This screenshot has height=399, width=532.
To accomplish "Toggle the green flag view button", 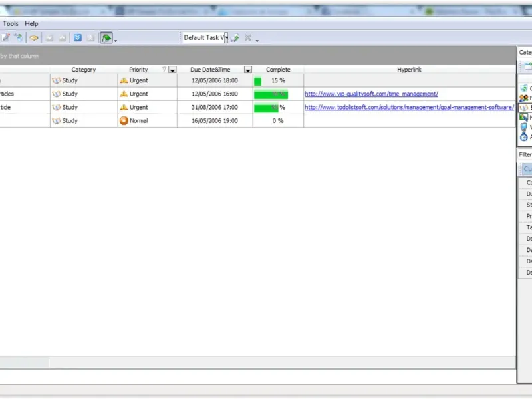I will [106, 38].
